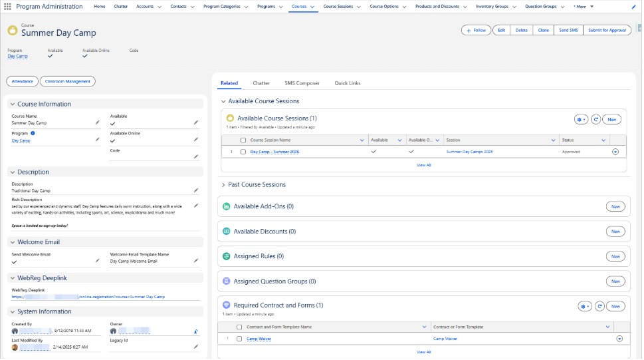Open the WebReg Deeplink URL
The height and width of the screenshot is (360, 644).
point(88,297)
